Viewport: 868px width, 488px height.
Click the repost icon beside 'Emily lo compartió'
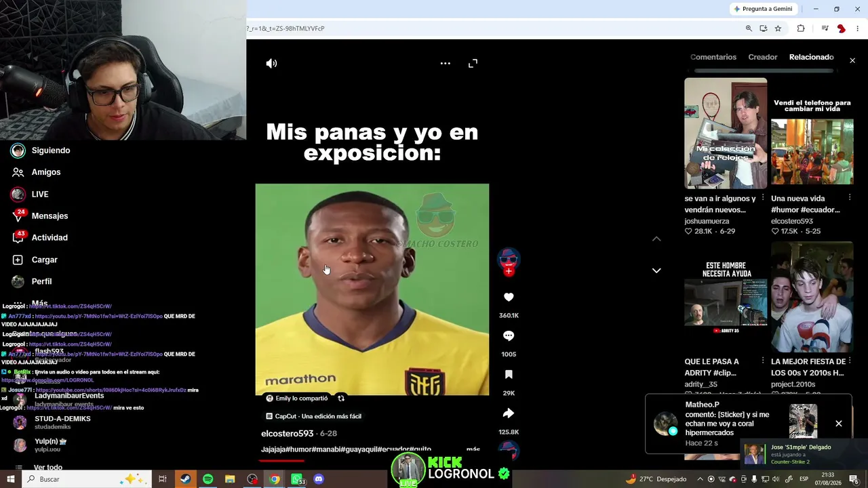pos(341,399)
